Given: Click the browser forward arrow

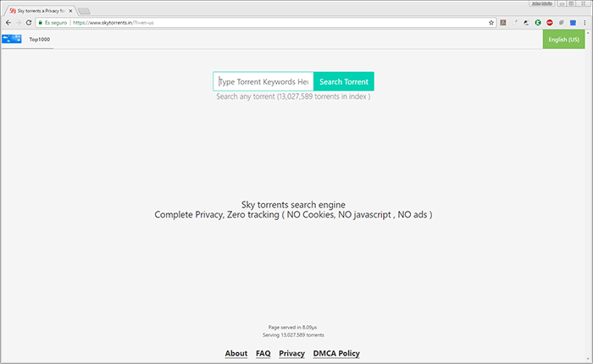Looking at the screenshot, I should [18, 23].
